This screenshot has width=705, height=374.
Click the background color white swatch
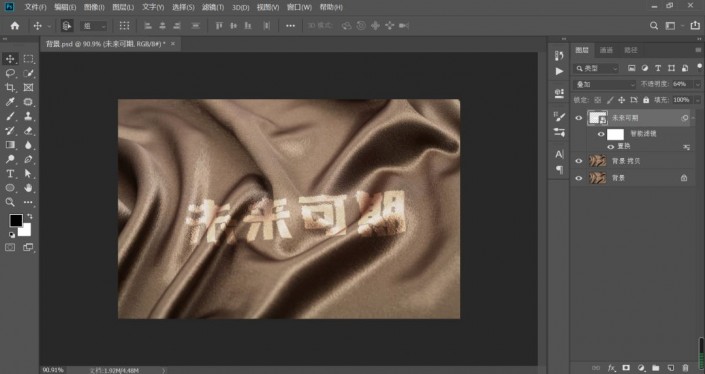click(x=25, y=231)
